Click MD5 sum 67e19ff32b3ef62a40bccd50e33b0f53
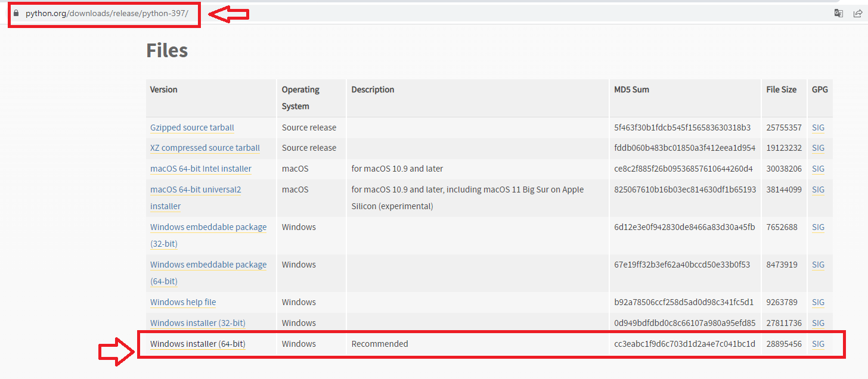Viewport: 868px width, 379px height. tap(682, 265)
